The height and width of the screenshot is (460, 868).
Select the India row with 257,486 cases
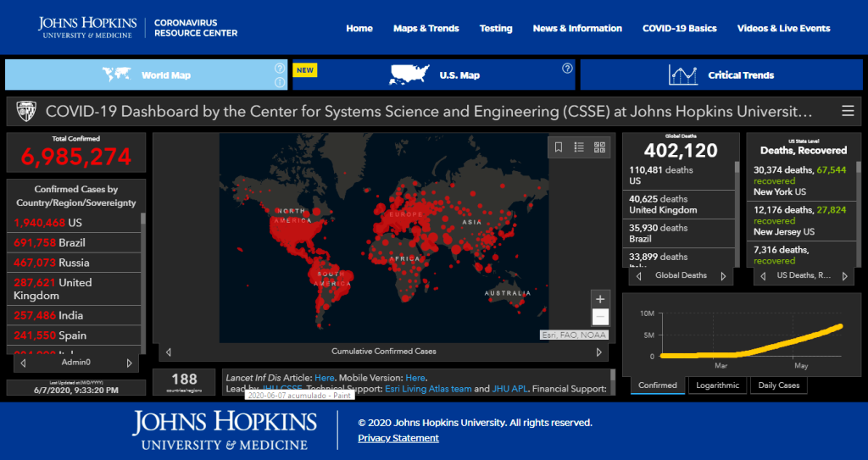point(74,315)
